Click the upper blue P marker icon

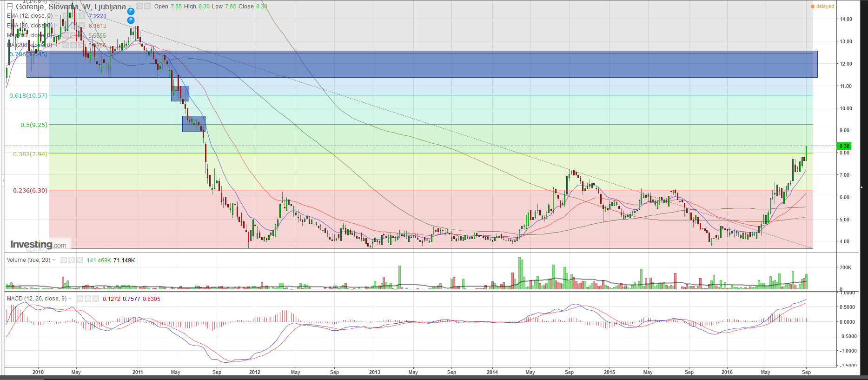[x=131, y=11]
